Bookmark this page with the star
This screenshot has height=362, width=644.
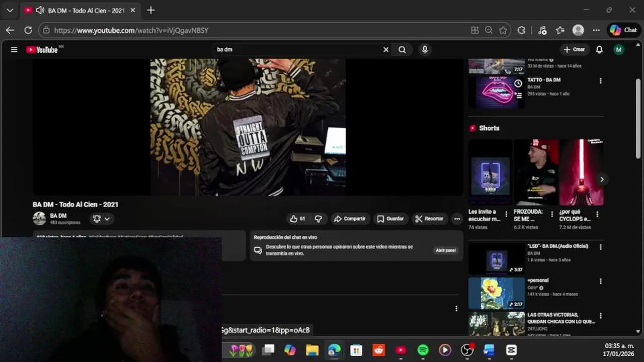[x=503, y=30]
